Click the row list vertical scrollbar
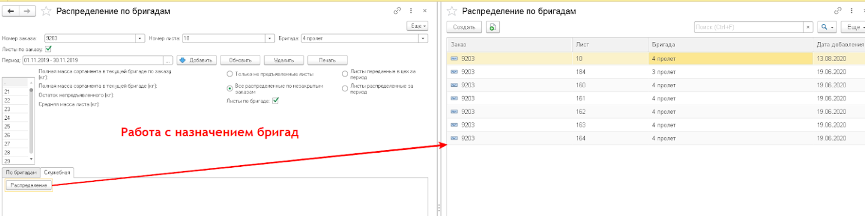 pos(31,120)
